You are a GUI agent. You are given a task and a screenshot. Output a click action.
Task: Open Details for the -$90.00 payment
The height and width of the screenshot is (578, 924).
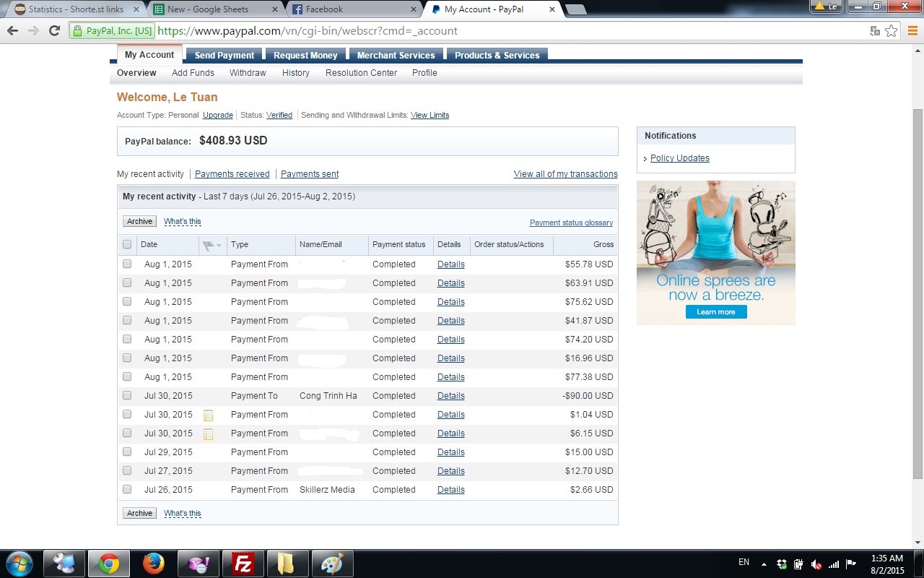pyautogui.click(x=451, y=396)
